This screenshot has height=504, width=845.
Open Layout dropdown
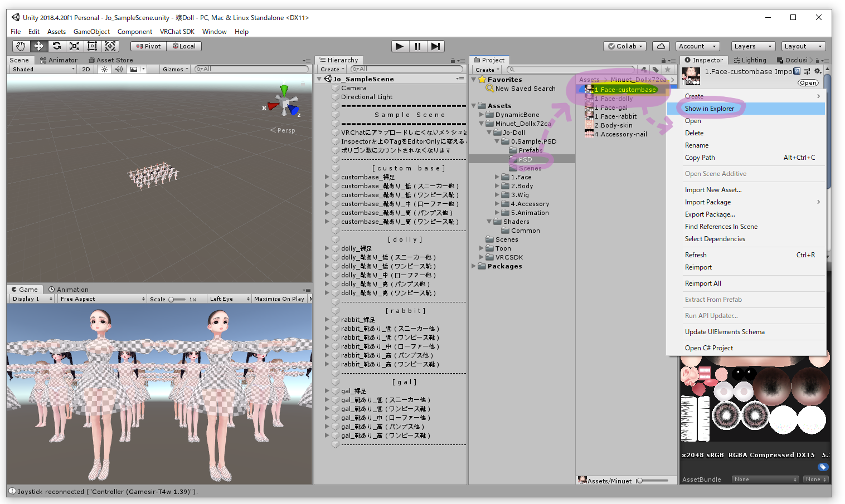tap(803, 46)
